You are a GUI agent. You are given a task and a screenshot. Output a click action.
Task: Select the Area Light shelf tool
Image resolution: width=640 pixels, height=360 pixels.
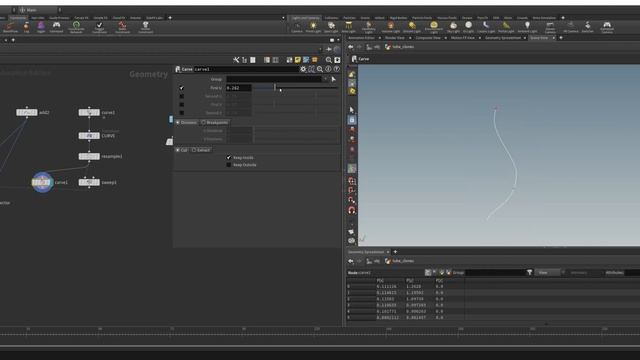coord(348,27)
